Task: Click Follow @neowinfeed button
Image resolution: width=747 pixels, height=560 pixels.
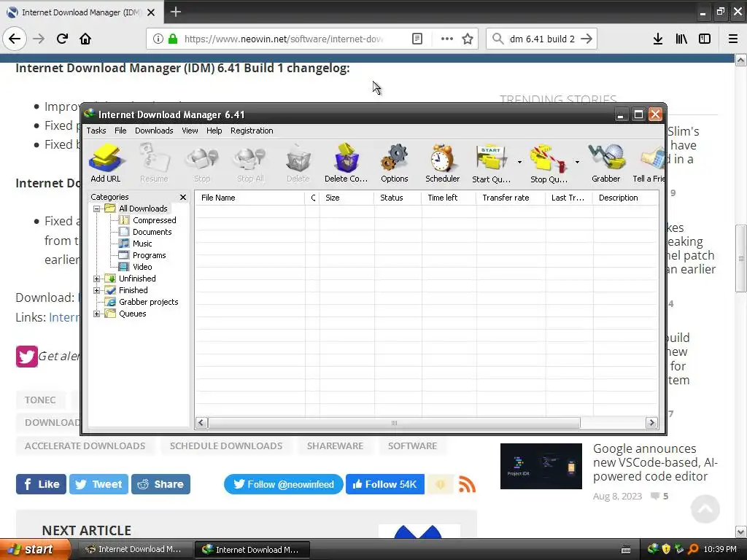Action: tap(284, 484)
